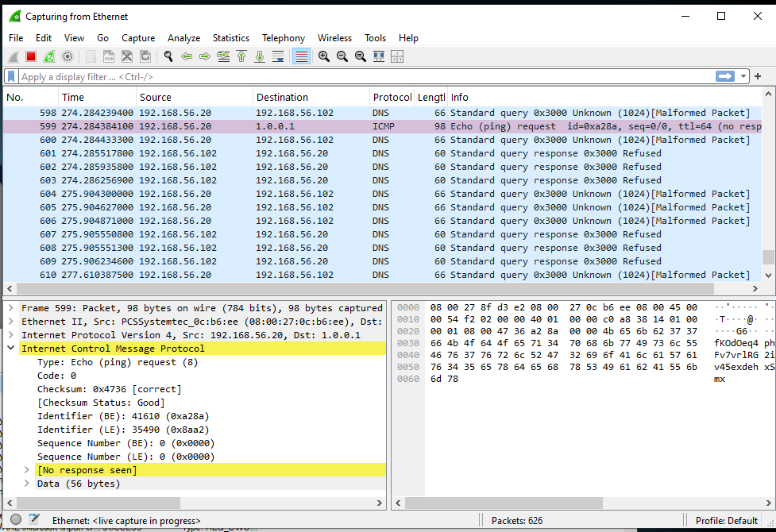This screenshot has height=532, width=776.
Task: Click the save capture file icon
Action: [x=109, y=56]
